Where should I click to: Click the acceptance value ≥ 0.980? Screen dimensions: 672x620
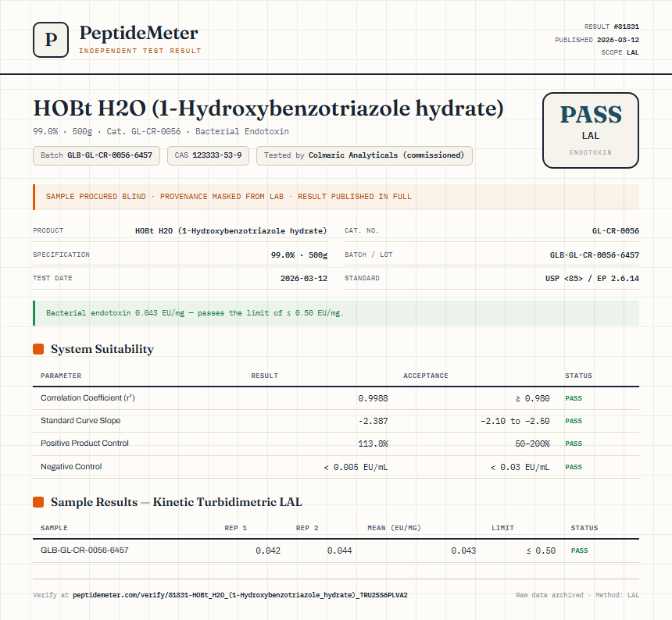click(532, 398)
